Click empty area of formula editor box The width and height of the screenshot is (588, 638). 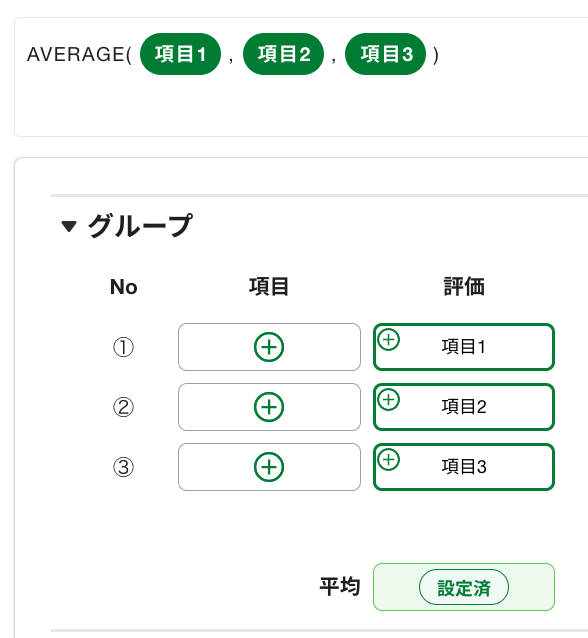[301, 106]
